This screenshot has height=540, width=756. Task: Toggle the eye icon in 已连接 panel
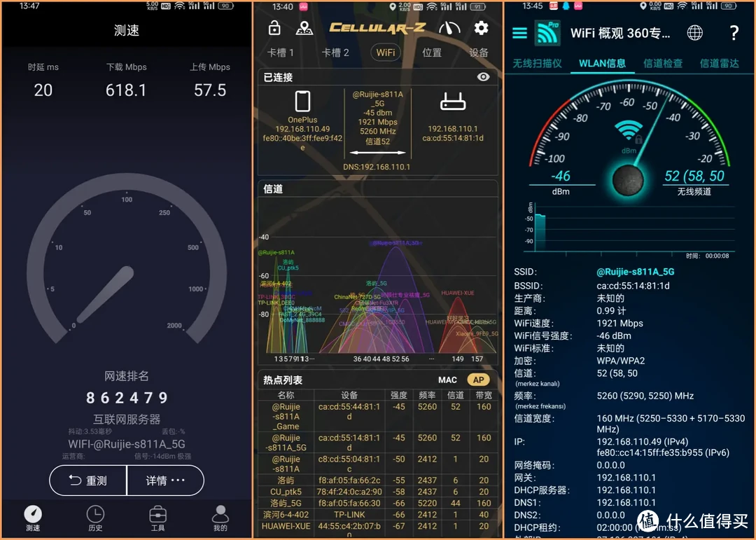[482, 77]
